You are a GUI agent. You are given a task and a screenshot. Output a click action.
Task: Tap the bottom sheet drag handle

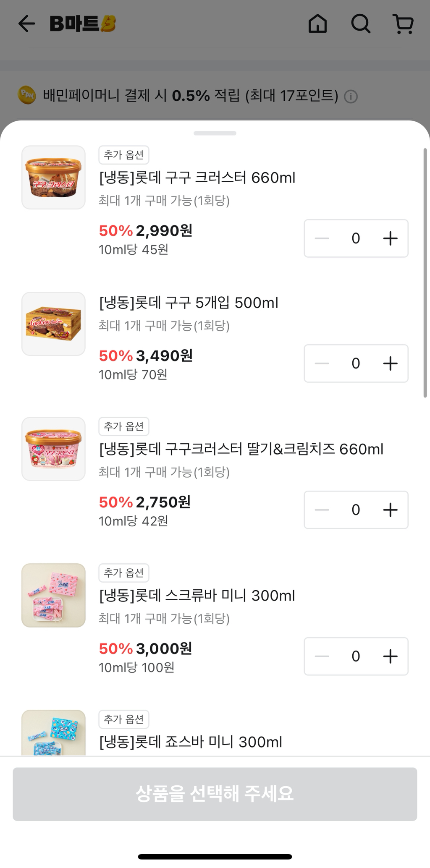(215, 133)
